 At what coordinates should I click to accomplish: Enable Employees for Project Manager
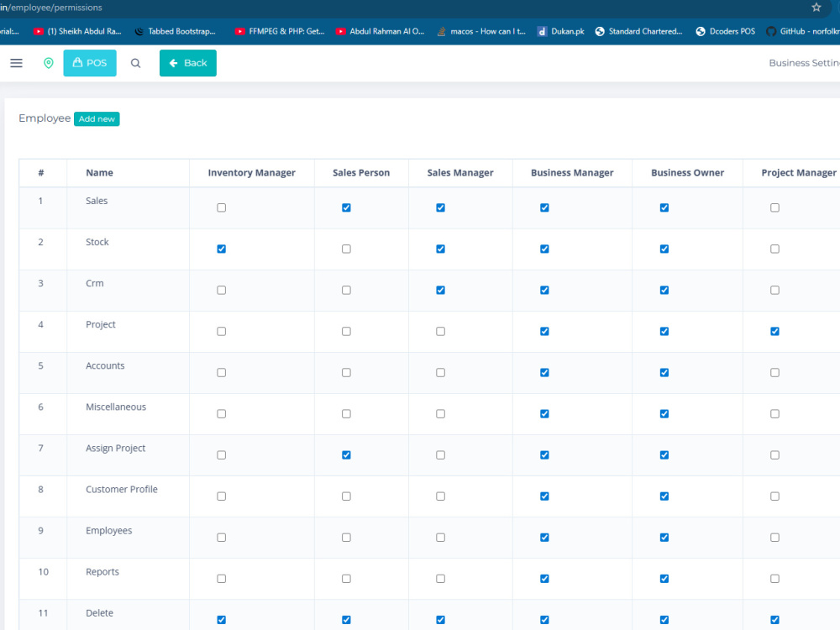(x=774, y=538)
